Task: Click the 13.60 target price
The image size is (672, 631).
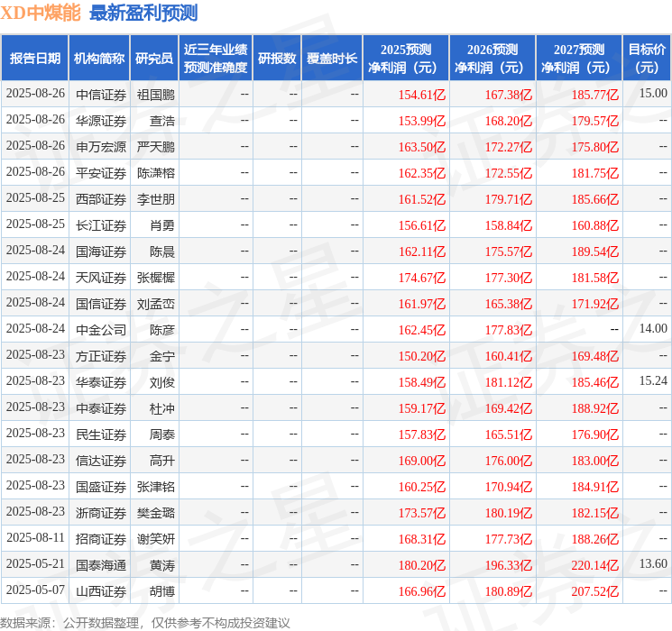Action: tap(653, 563)
